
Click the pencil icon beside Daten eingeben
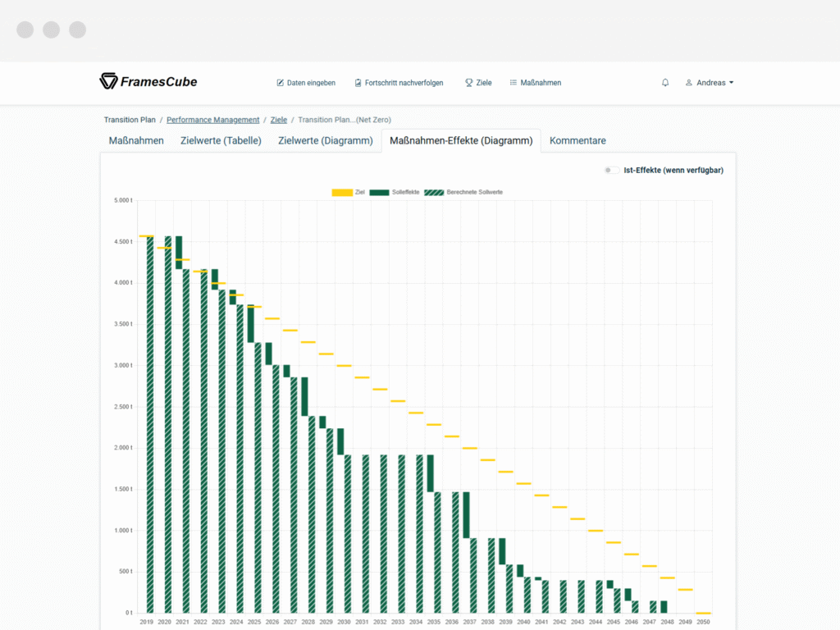(281, 83)
